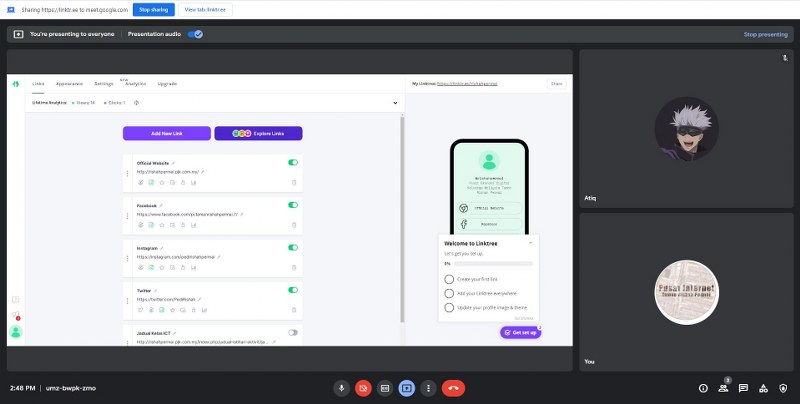Screen dimensions: 800x404
Task: Click the notification icon with red badge
Action: click(16, 315)
